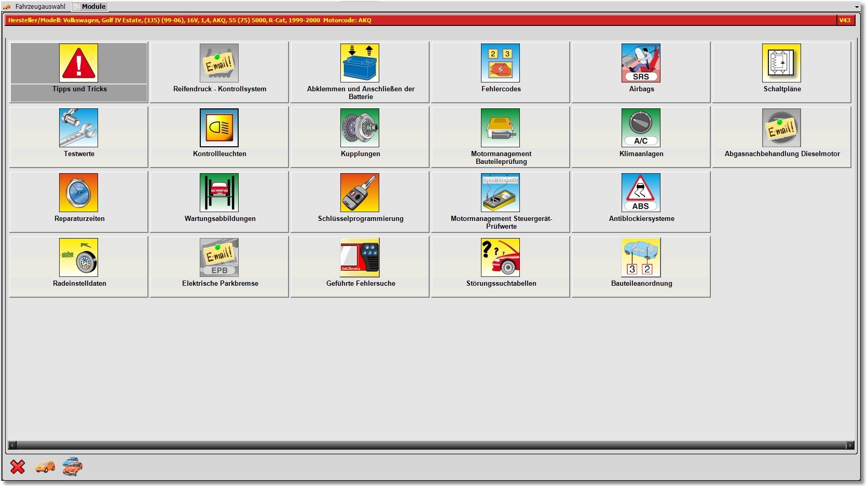This screenshot has height=488, width=868.
Task: Open the Bauteileanordnung car layout icon
Action: (641, 257)
